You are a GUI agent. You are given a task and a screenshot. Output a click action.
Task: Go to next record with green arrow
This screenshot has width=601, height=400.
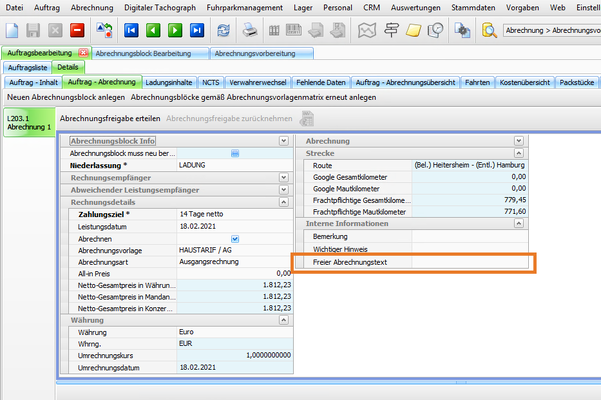pos(174,31)
